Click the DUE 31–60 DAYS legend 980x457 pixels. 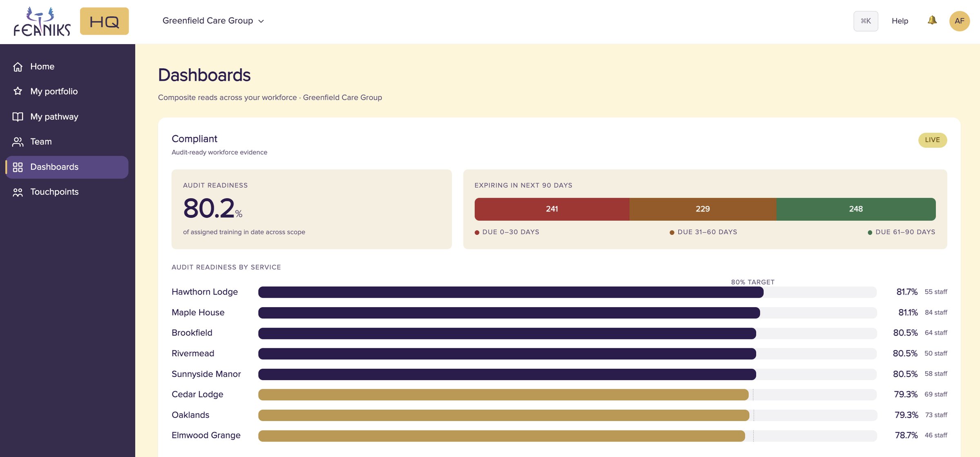[x=703, y=232]
